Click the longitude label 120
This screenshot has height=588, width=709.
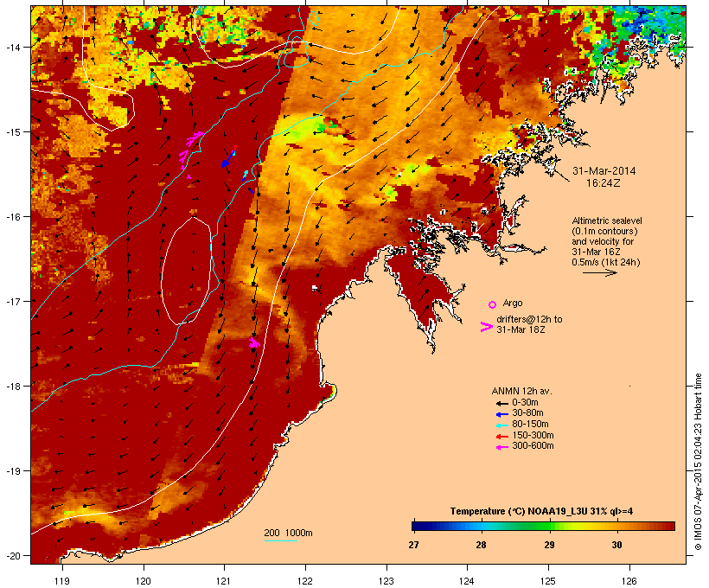144,581
